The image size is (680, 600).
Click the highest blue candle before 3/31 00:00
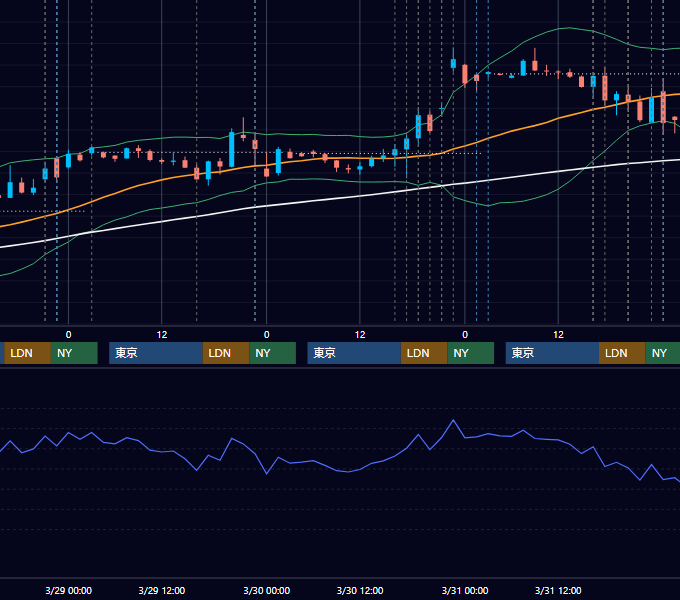tap(453, 63)
